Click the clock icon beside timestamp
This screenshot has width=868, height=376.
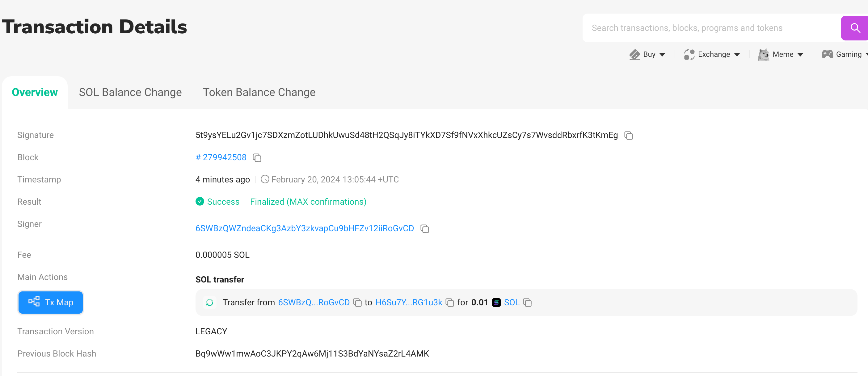265,179
